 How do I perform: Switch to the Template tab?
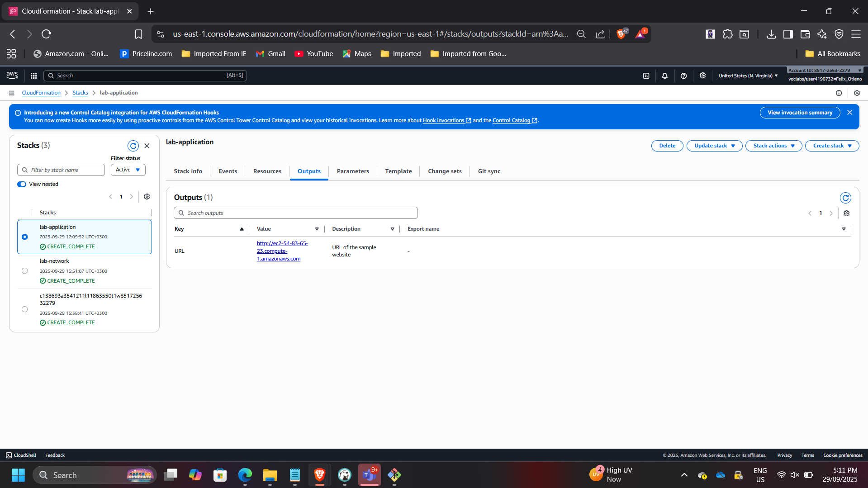point(398,171)
